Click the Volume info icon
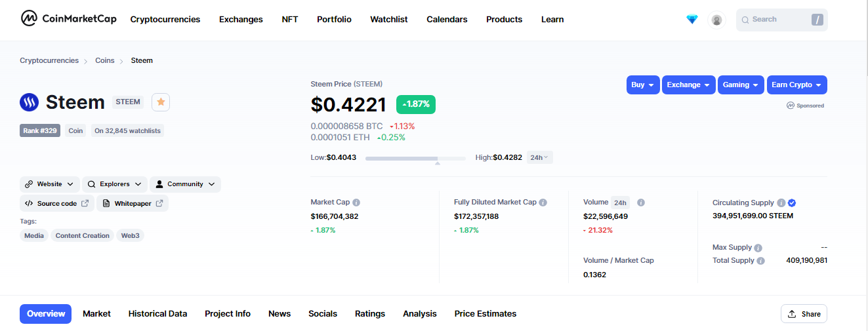This screenshot has height=331, width=868. (641, 203)
